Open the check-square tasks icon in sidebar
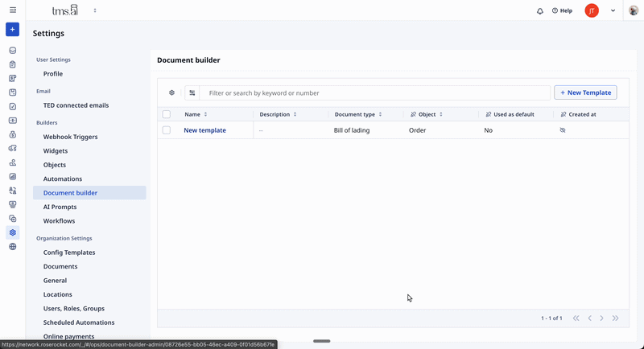The width and height of the screenshot is (644, 349). pyautogui.click(x=13, y=107)
